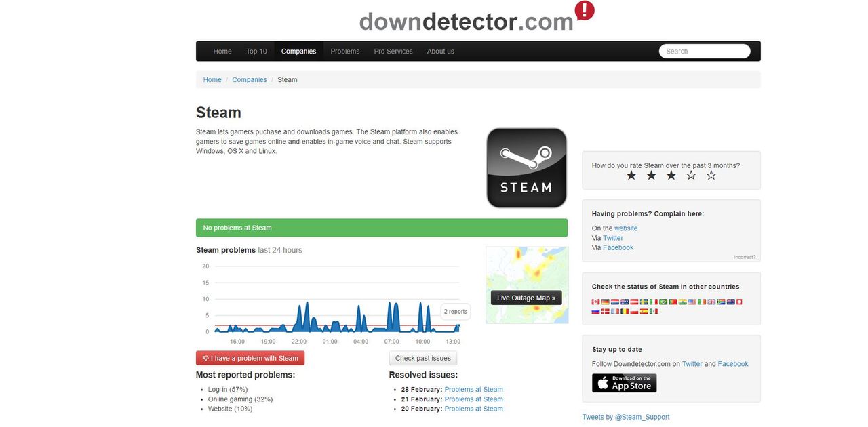The width and height of the screenshot is (868, 427).
Task: Open the About us menu item
Action: pos(441,51)
